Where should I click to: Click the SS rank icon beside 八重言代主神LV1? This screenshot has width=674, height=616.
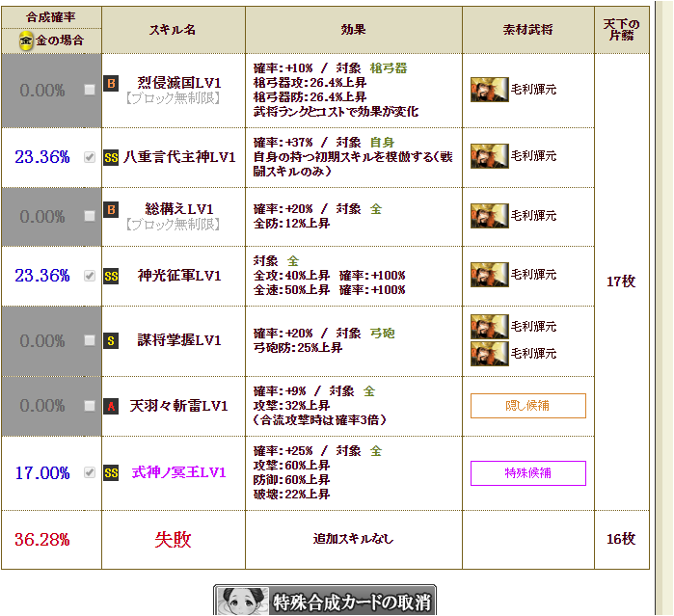pos(111,157)
